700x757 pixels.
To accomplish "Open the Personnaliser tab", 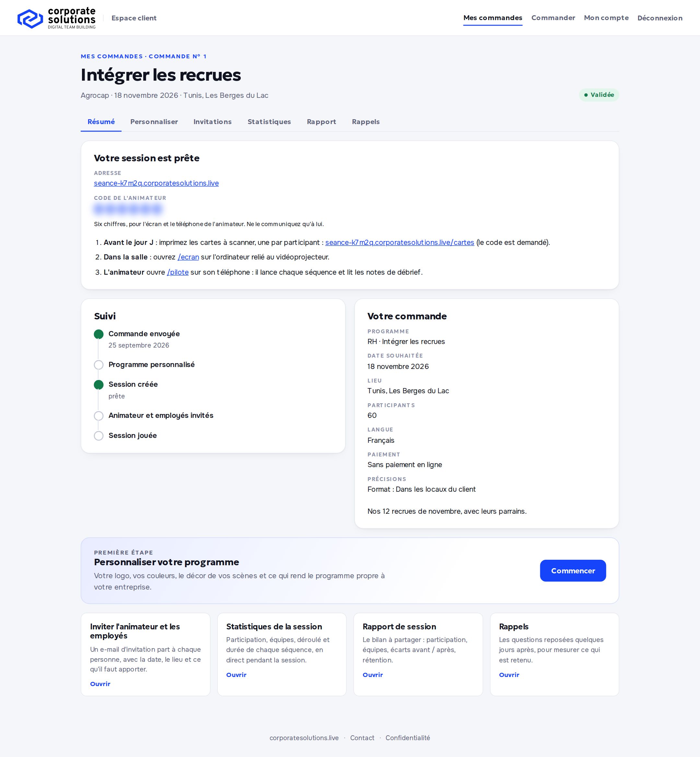I will [154, 121].
